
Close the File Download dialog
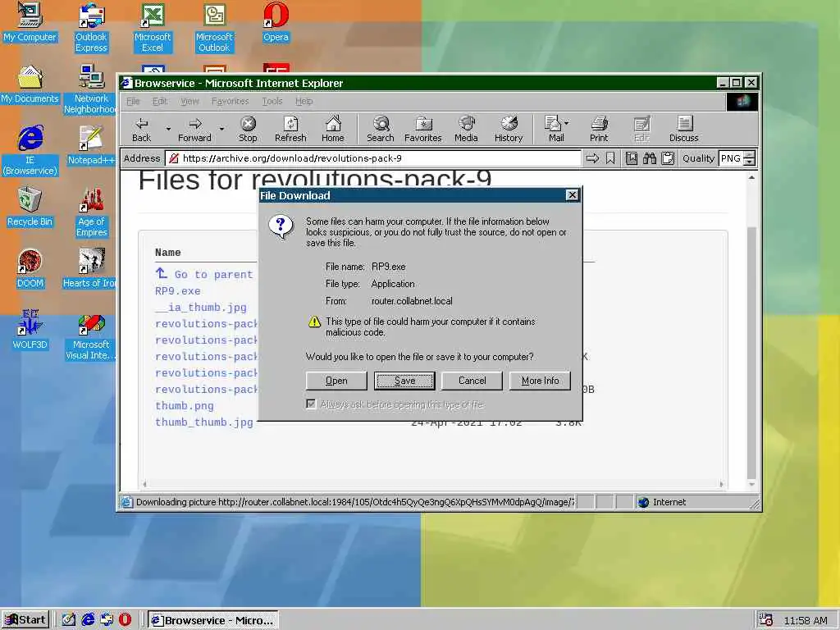tap(572, 195)
